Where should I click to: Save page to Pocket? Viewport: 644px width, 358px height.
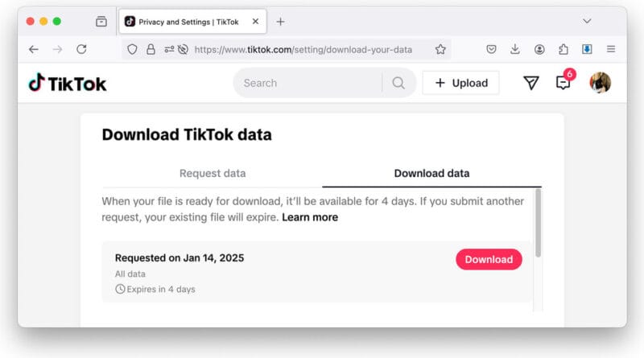[491, 49]
